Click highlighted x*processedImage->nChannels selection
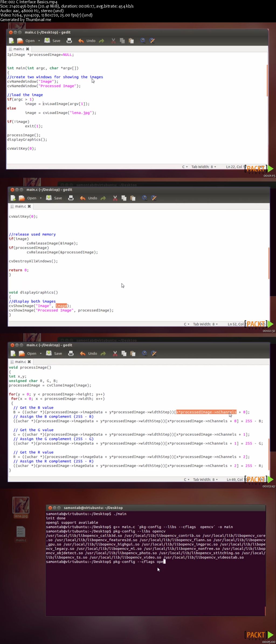 coord(206,412)
